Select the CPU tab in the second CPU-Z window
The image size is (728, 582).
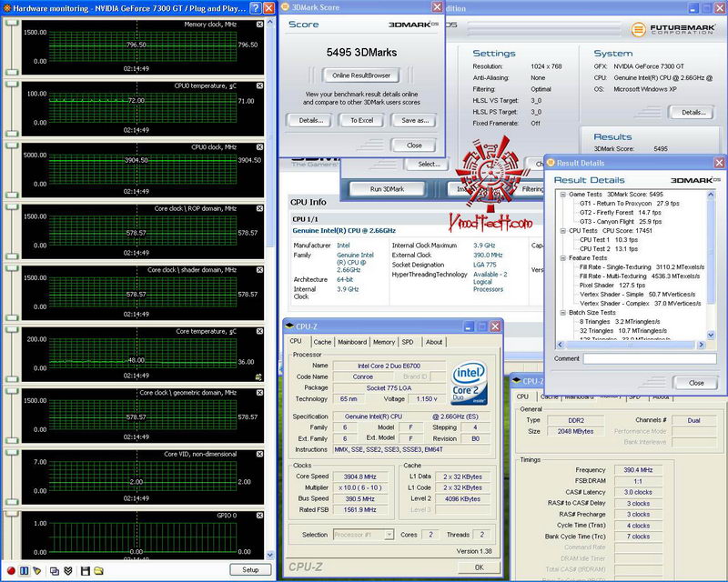point(522,396)
